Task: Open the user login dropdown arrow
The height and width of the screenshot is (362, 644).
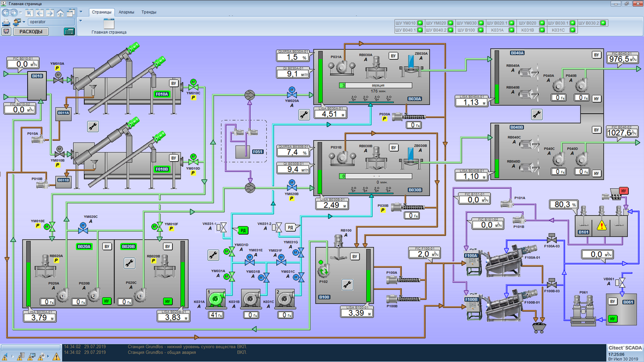Action: (24, 22)
